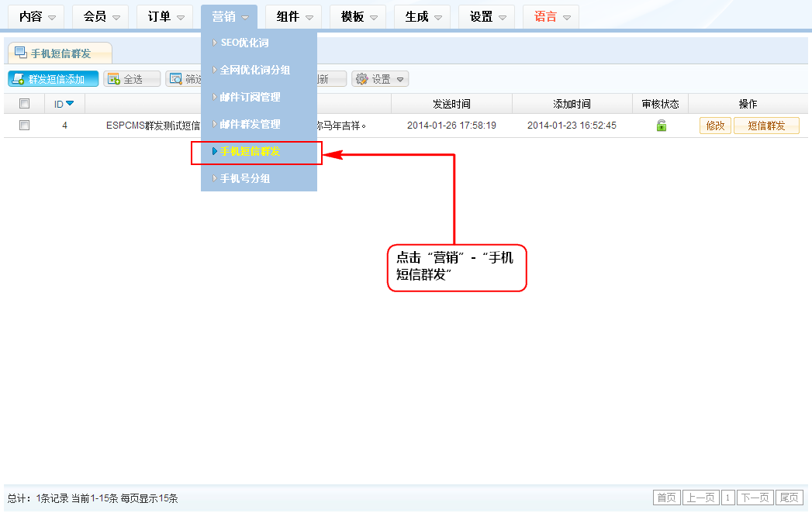Screen dimensions: 812x513
Task: Go to 下一页 in pagination
Action: click(x=755, y=498)
